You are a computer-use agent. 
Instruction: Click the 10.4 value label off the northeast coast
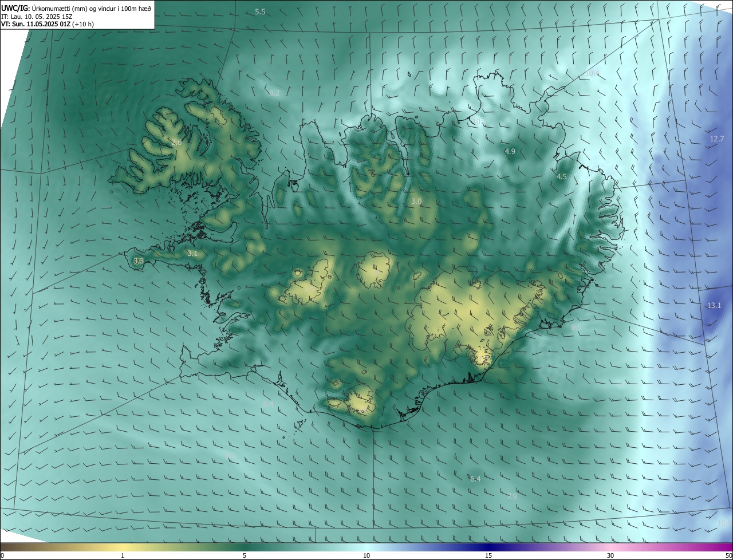(592, 73)
